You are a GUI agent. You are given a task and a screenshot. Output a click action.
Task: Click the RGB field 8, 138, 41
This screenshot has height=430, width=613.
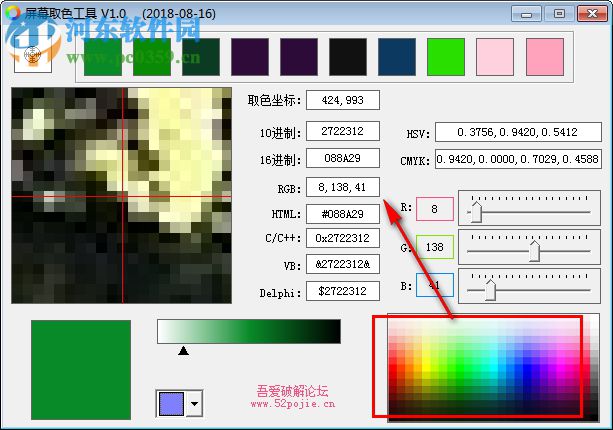point(343,187)
